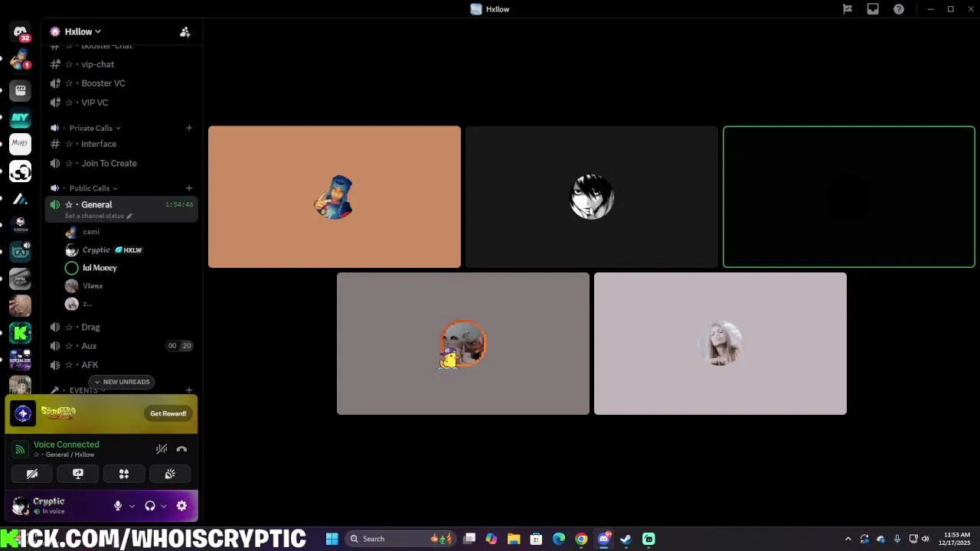The image size is (980, 551).
Task: Open the Spongebob quest icon
Action: click(23, 413)
